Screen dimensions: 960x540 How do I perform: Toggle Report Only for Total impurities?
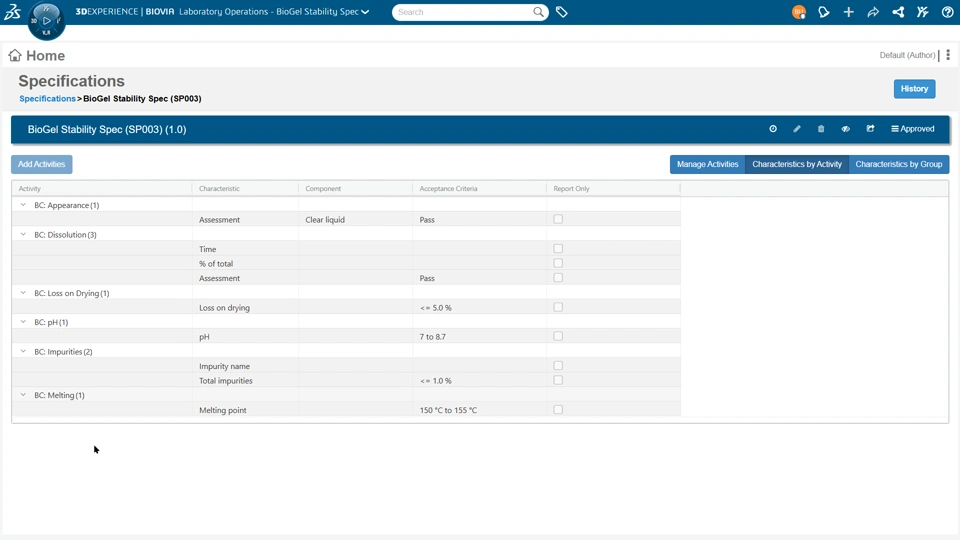coord(558,380)
